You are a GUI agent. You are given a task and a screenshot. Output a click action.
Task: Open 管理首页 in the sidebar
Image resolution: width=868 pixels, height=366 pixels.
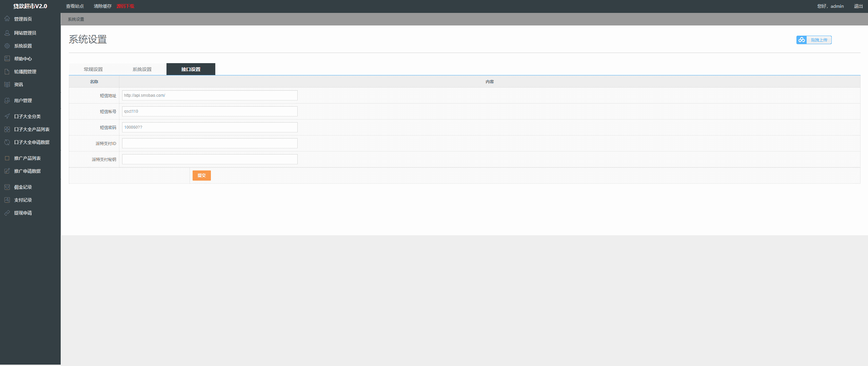tap(23, 19)
